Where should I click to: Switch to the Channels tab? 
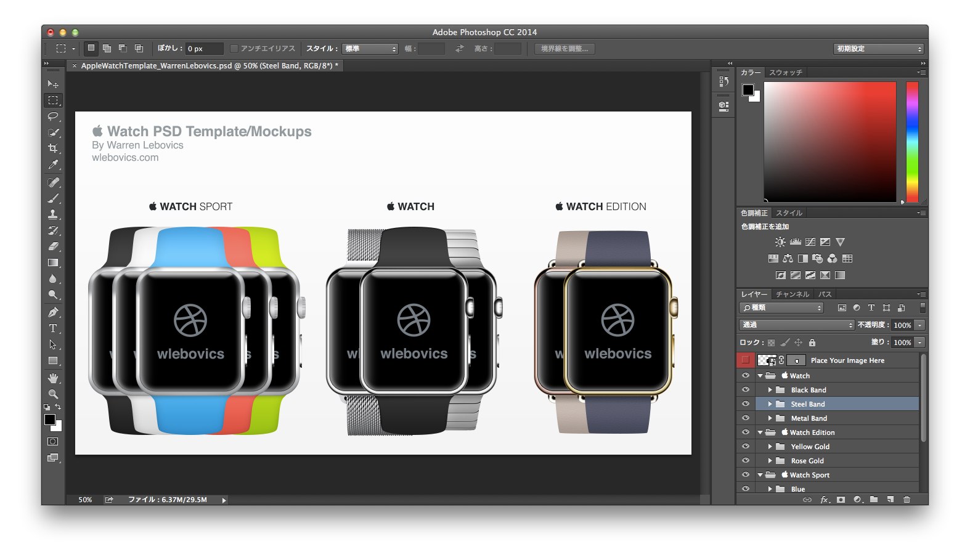[793, 294]
